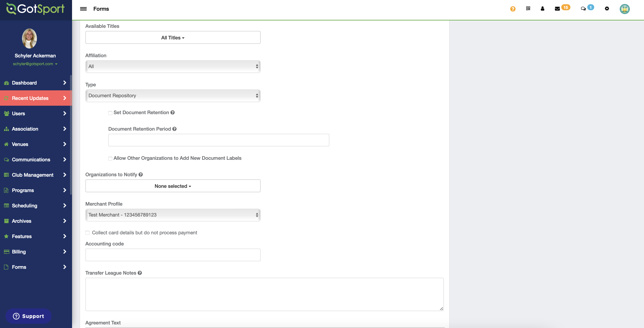Open the Affiliation select box
Screen dimensions: 644x328
(x=173, y=67)
